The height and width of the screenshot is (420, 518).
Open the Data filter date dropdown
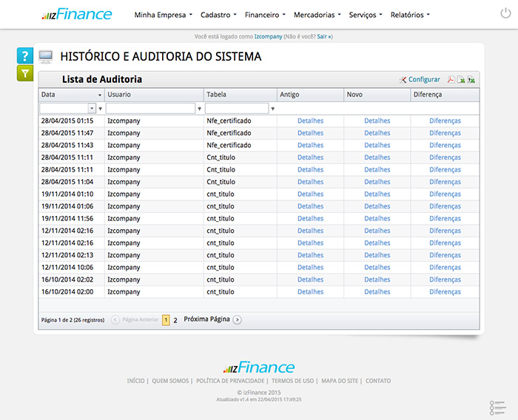(92, 108)
